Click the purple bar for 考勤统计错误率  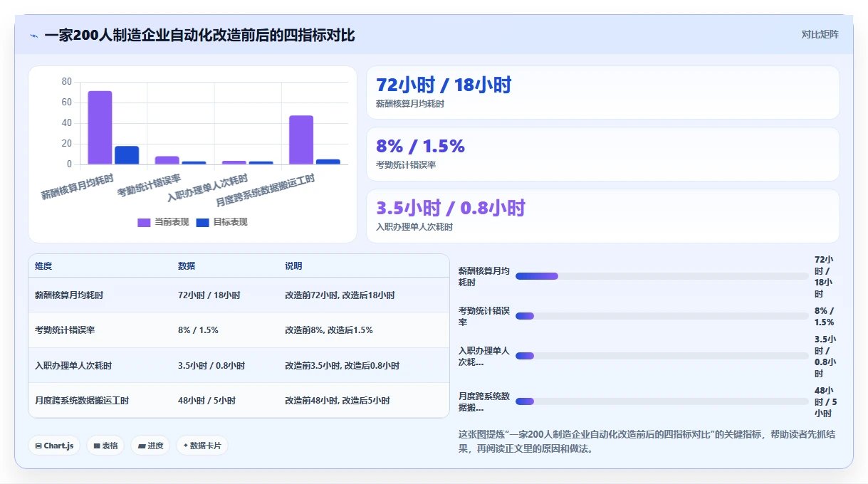coord(167,160)
